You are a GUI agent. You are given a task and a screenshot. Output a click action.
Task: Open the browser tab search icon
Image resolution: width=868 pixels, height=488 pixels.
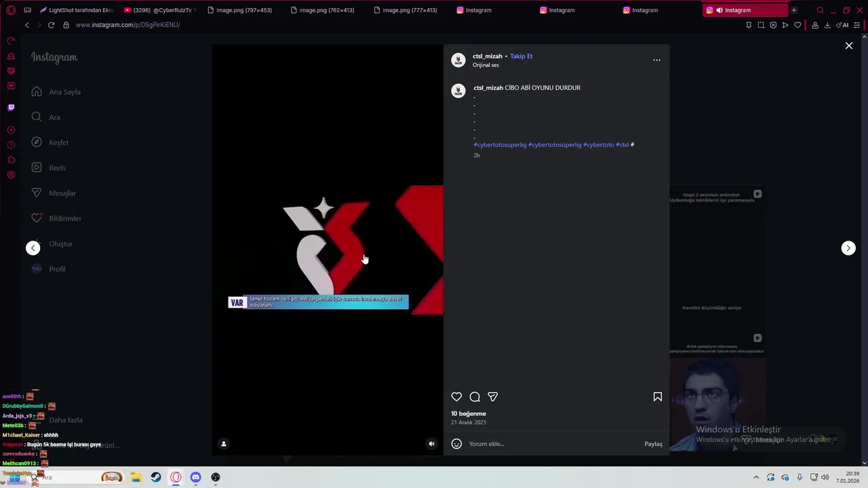pos(820,10)
